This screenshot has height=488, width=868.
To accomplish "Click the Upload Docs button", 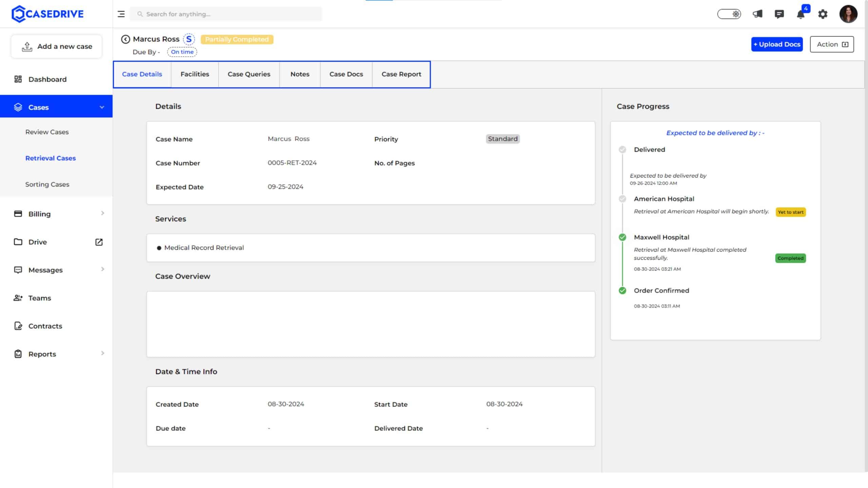I will point(777,44).
